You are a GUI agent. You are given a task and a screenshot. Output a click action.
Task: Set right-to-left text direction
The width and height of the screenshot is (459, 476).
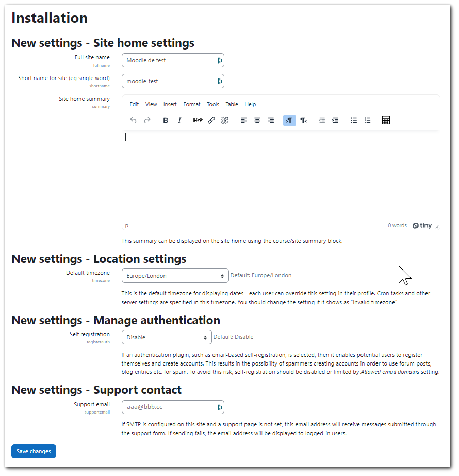pos(303,120)
